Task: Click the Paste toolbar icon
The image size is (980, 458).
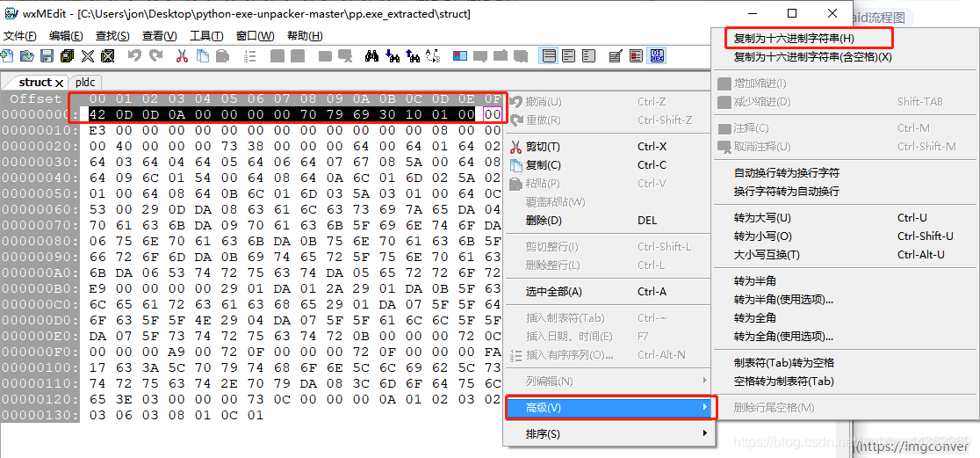Action: coord(222,55)
